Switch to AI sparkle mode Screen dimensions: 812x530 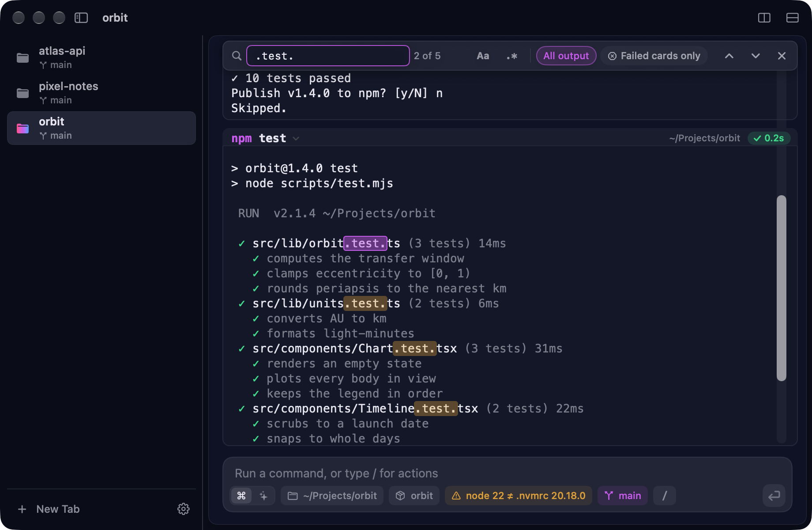tap(263, 496)
